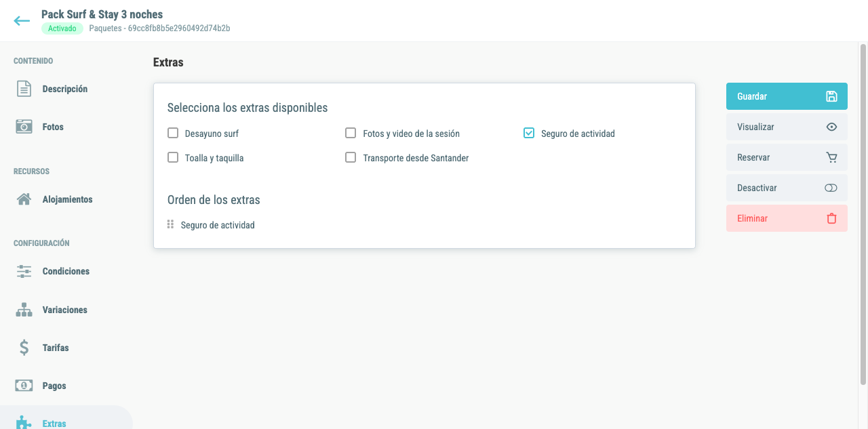Toggle the Desactivar switch button
Image resolution: width=868 pixels, height=429 pixels.
click(787, 188)
